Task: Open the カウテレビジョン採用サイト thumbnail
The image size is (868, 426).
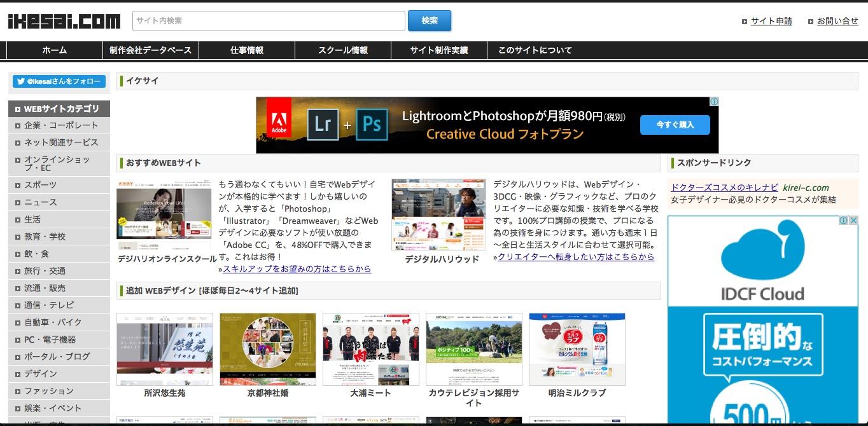Action: pyautogui.click(x=474, y=349)
